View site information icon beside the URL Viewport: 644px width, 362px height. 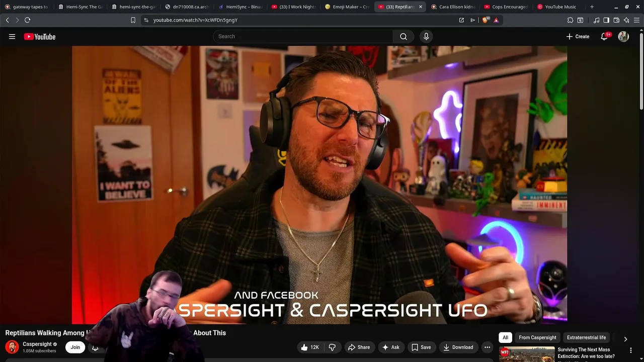pos(146,20)
